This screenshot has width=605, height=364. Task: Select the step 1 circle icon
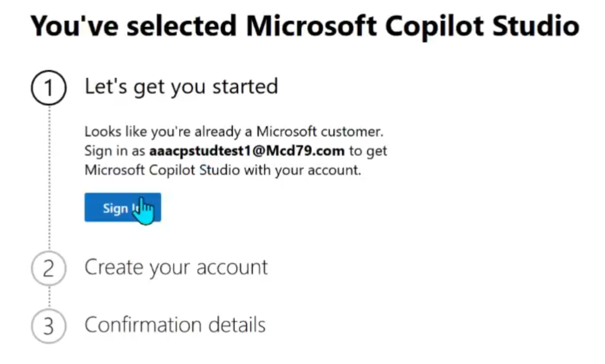tap(49, 88)
